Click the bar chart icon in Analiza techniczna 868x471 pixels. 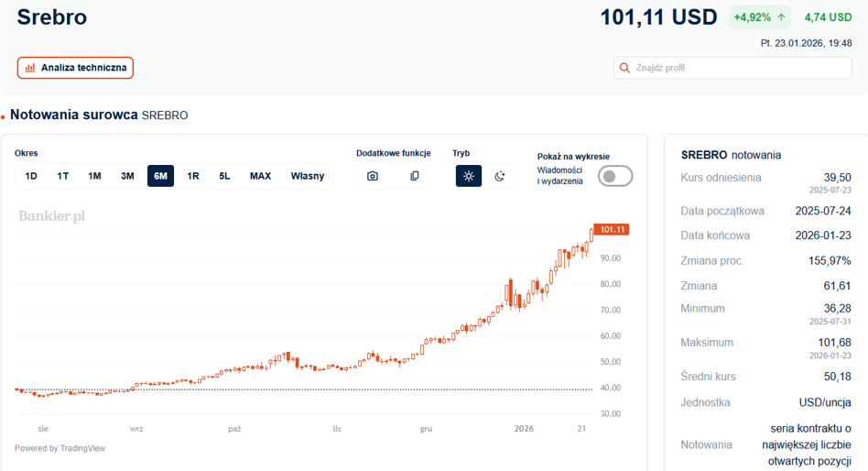point(30,68)
